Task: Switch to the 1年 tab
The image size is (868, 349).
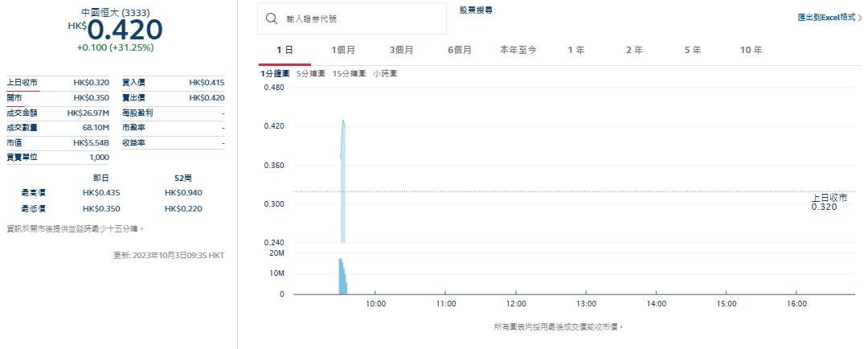Action: pyautogui.click(x=576, y=50)
